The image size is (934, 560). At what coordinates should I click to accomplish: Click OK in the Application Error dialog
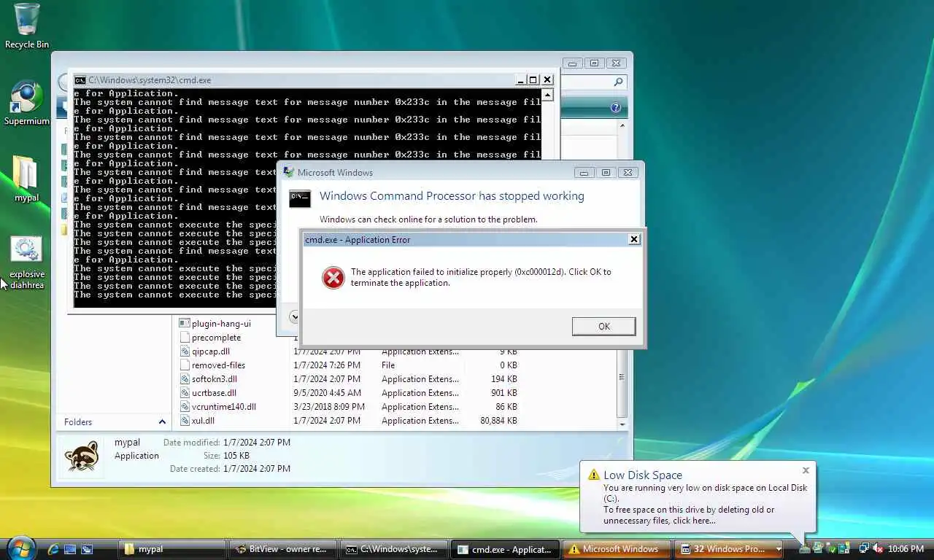coord(603,326)
